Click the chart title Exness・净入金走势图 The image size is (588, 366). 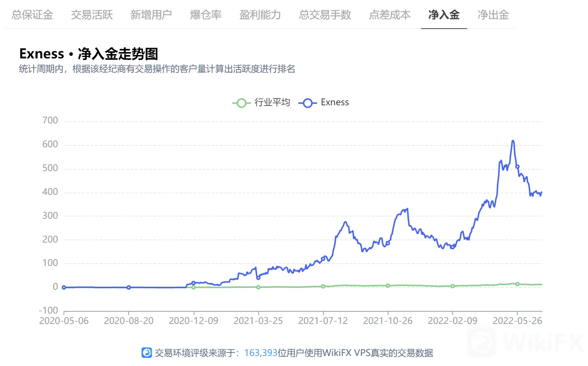(x=89, y=54)
